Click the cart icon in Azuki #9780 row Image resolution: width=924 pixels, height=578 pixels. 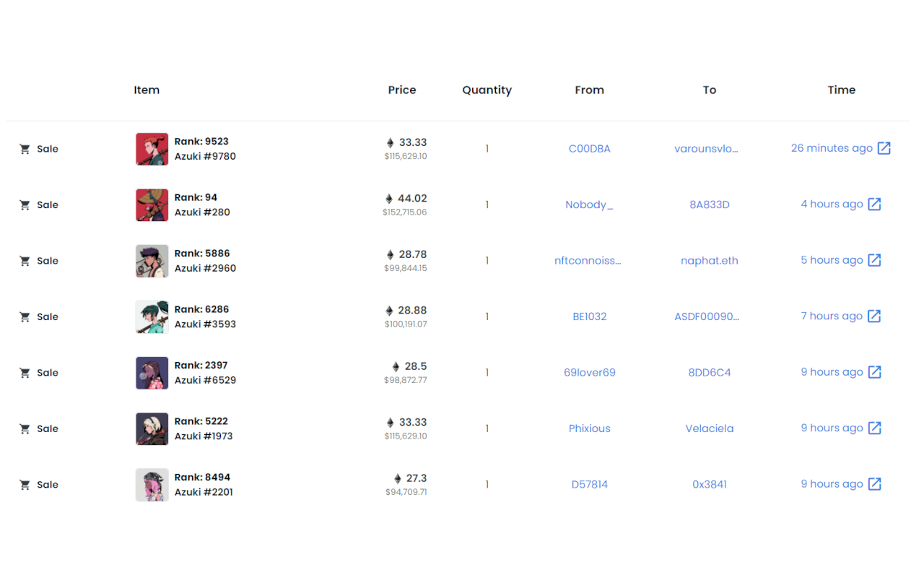click(x=25, y=149)
